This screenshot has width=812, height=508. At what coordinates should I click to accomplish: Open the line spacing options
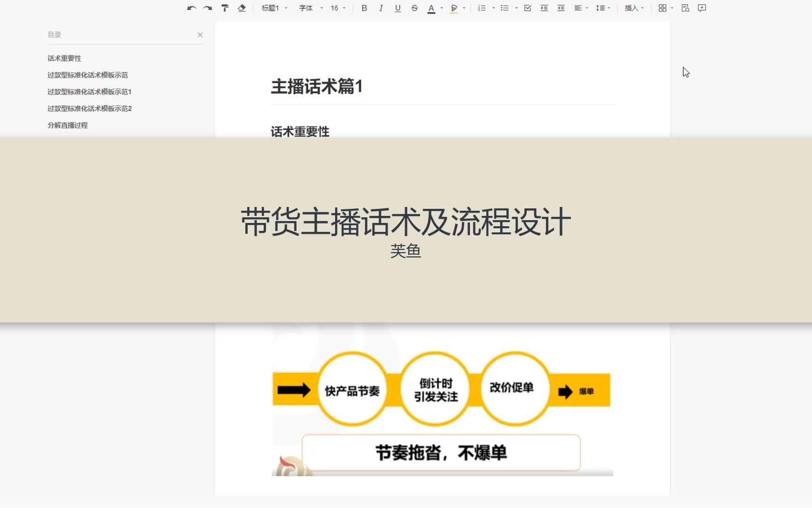(x=603, y=8)
